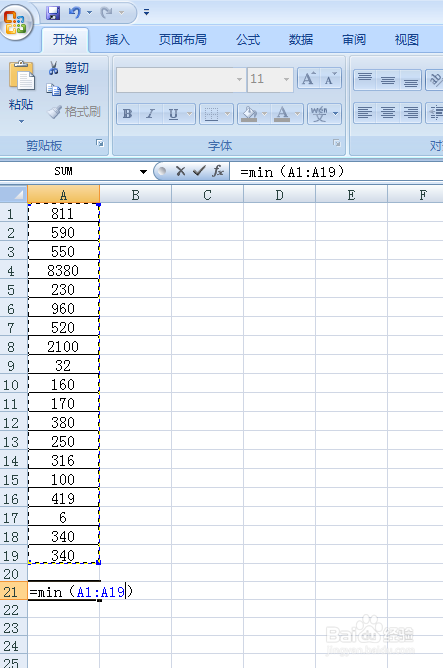Click cell A1 containing 811

pyautogui.click(x=63, y=213)
